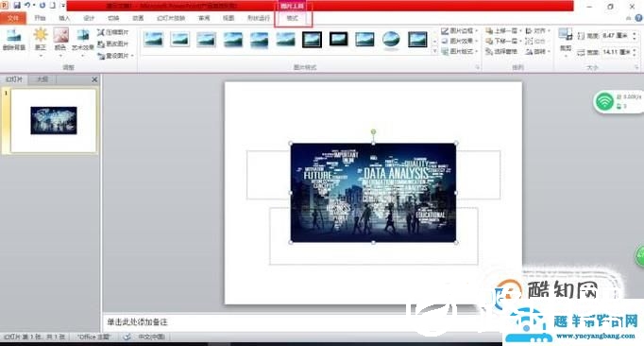Switch to the 幻灯片 slides pane tab

click(x=14, y=79)
